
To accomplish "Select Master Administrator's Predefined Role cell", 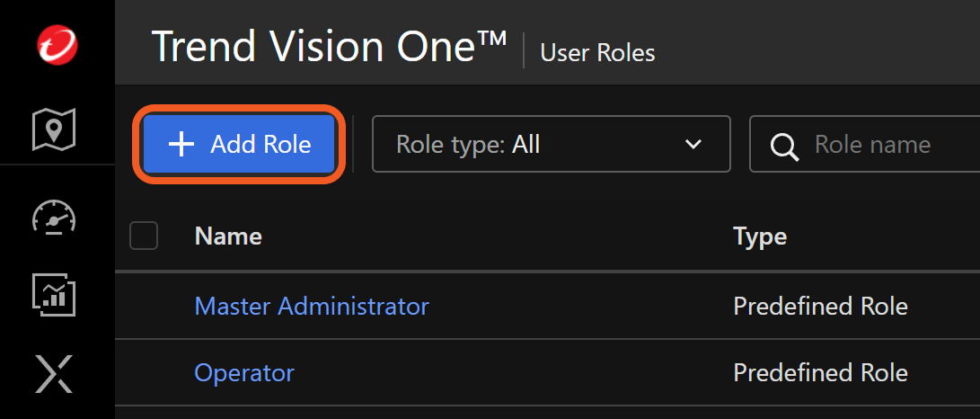I will pyautogui.click(x=820, y=306).
